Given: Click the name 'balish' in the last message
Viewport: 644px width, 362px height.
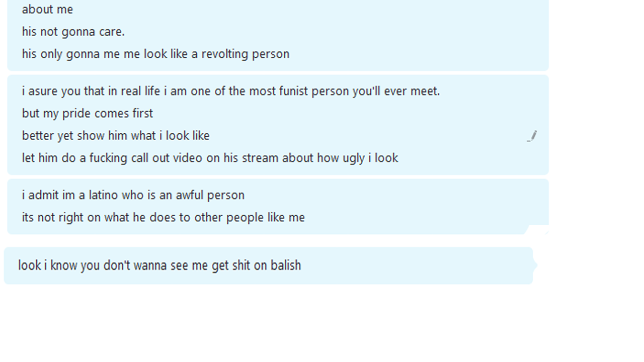Looking at the screenshot, I should pyautogui.click(x=286, y=265).
